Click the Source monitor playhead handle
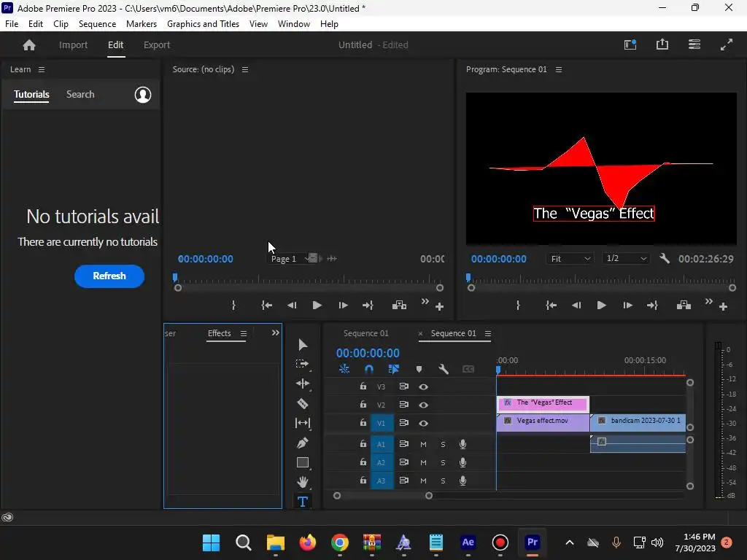This screenshot has width=747, height=560. [175, 276]
